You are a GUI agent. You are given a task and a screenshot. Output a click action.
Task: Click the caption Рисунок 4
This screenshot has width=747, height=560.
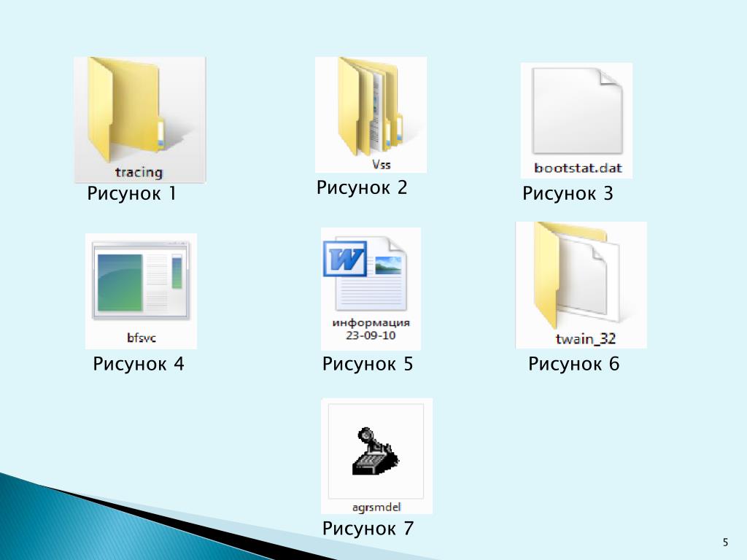tap(139, 364)
